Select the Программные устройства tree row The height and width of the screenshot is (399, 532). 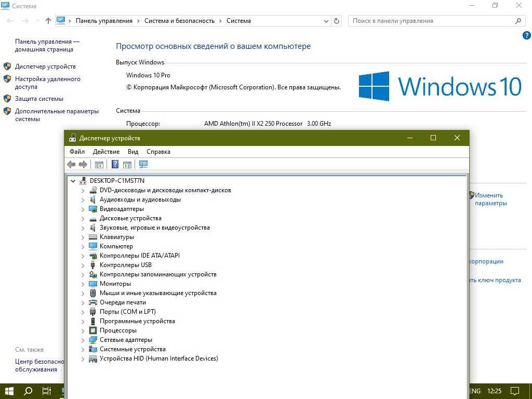click(137, 321)
